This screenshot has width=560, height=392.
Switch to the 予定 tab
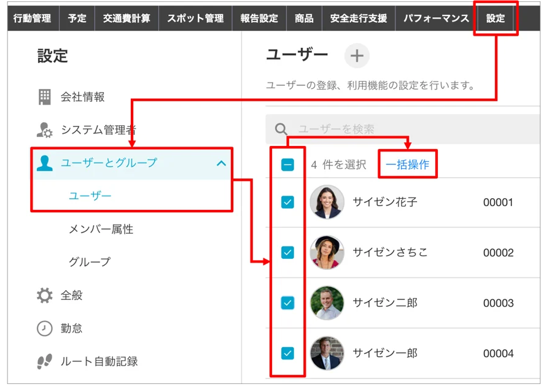click(77, 18)
